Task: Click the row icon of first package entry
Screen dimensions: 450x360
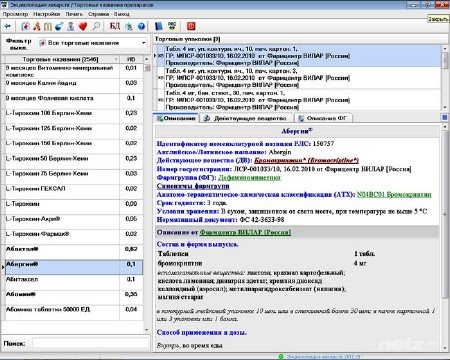Action: [160, 56]
